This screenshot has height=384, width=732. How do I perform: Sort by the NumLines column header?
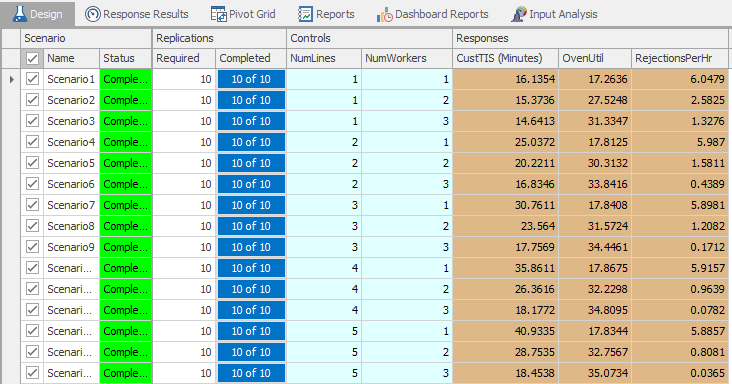coord(324,58)
